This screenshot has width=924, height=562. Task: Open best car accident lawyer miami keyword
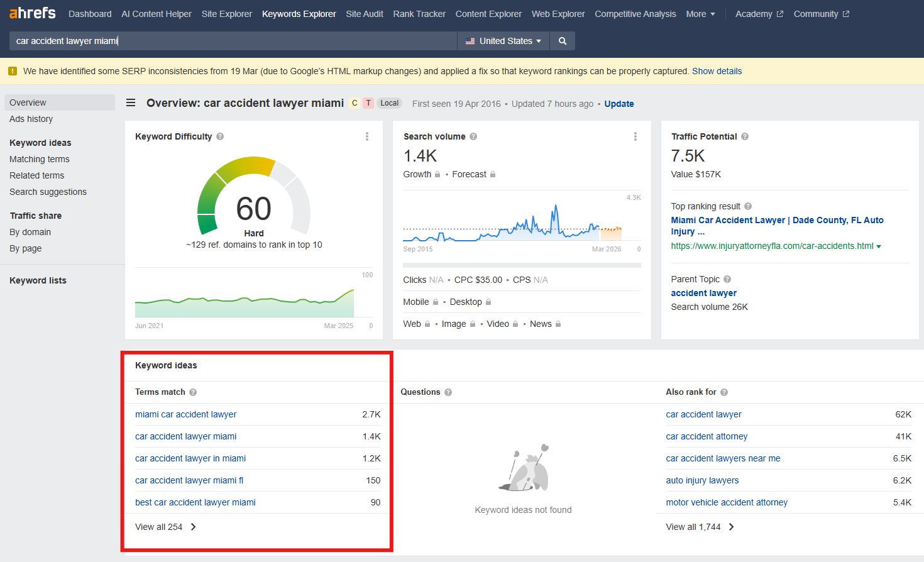pyautogui.click(x=195, y=502)
